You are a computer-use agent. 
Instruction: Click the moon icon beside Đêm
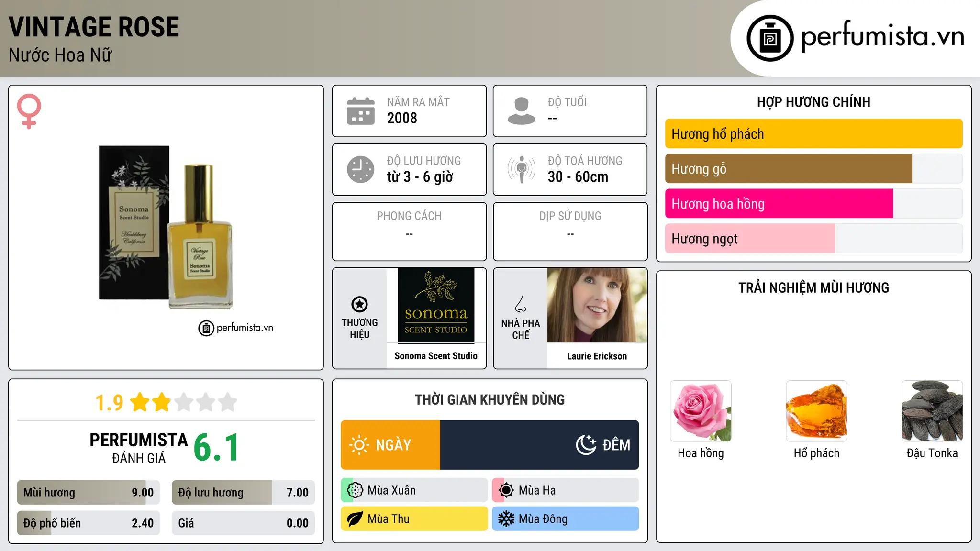(586, 445)
